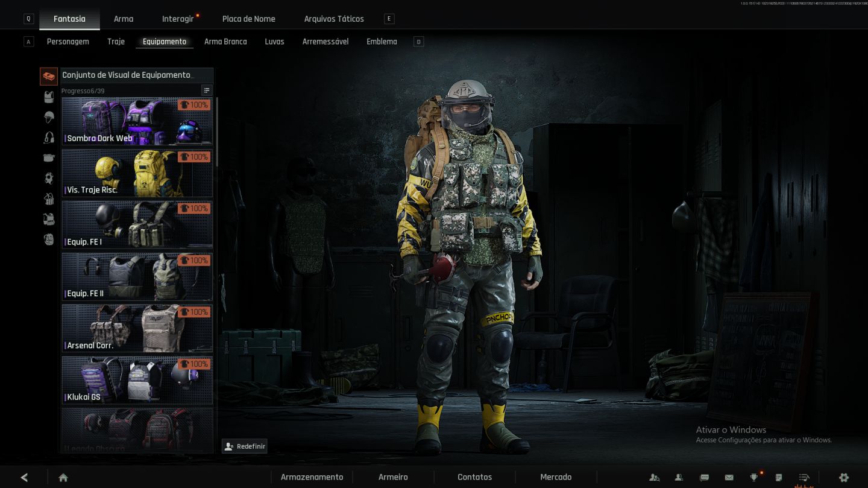Click the equipment list vertical scrollbar
This screenshot has height=488, width=868.
[x=216, y=133]
